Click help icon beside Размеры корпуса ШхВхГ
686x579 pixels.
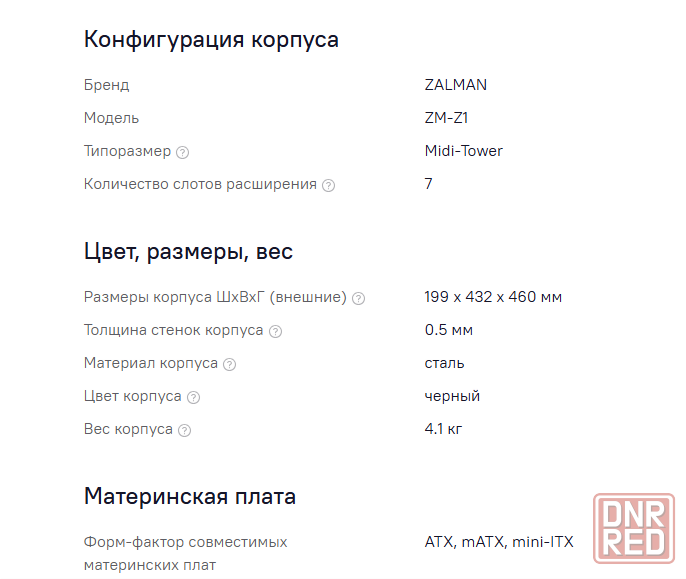358,298
